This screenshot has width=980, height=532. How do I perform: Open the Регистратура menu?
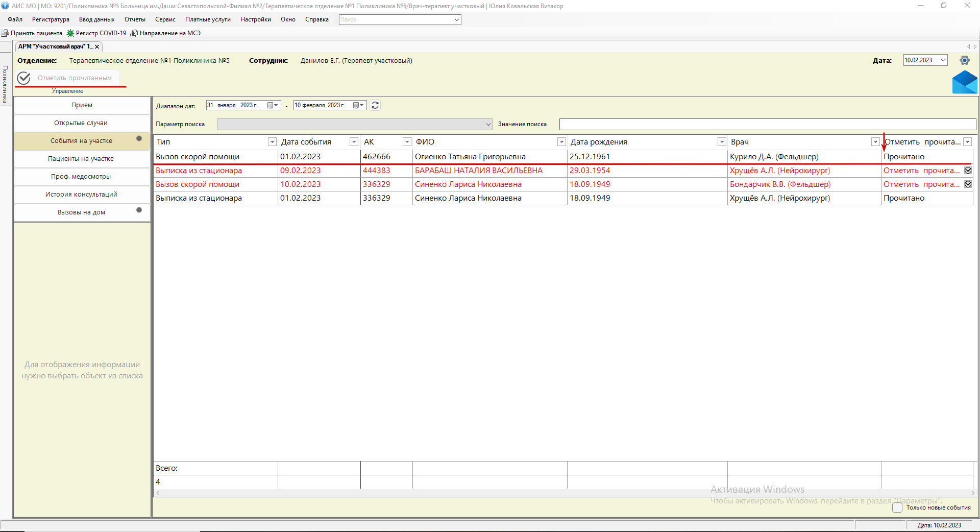click(51, 19)
